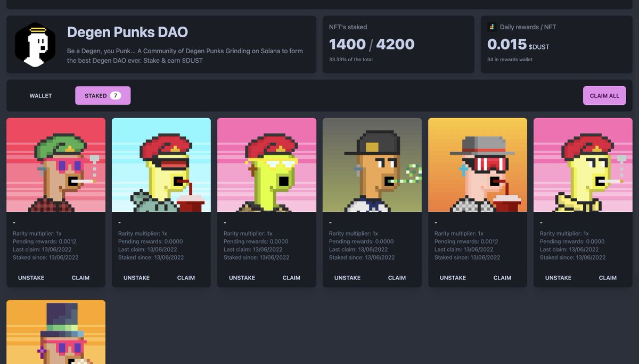639x364 pixels.
Task: Claim rewards for the yellow punk with pipe
Action: tap(608, 278)
